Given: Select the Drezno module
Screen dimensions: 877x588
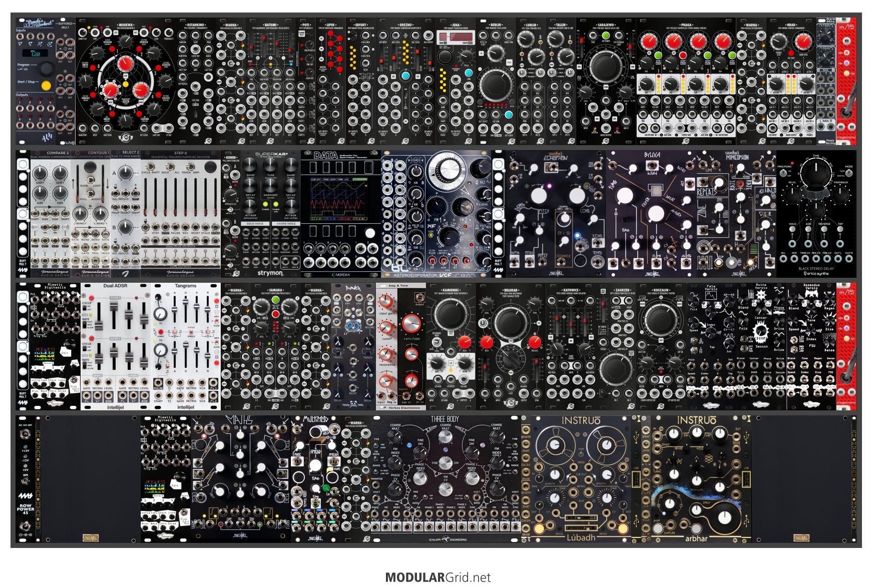Looking at the screenshot, I should [x=406, y=82].
